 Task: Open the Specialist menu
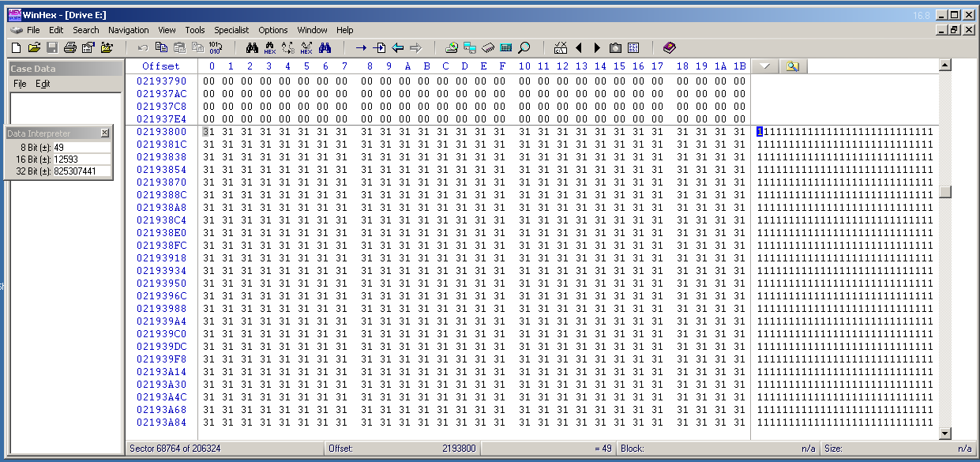tap(232, 30)
